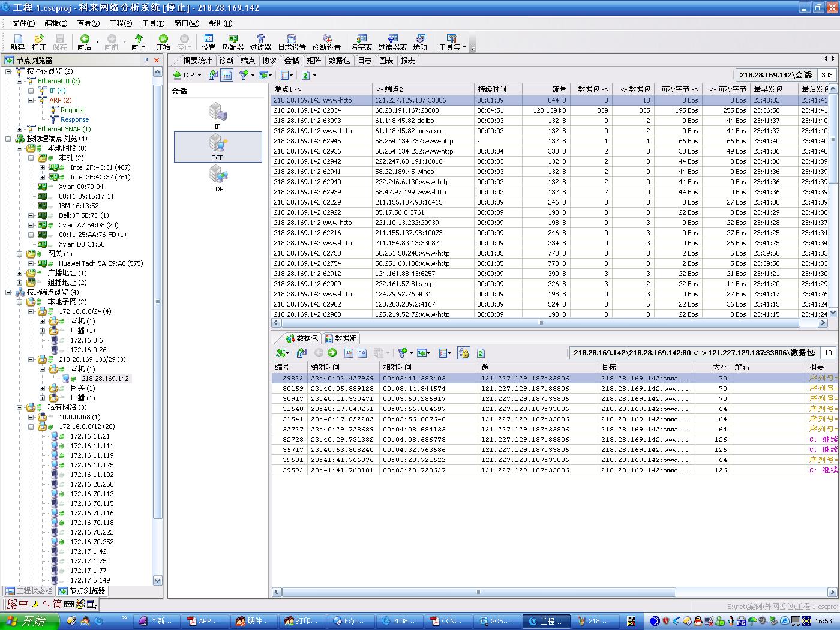Click the Windows 开始 Start button

(x=30, y=621)
